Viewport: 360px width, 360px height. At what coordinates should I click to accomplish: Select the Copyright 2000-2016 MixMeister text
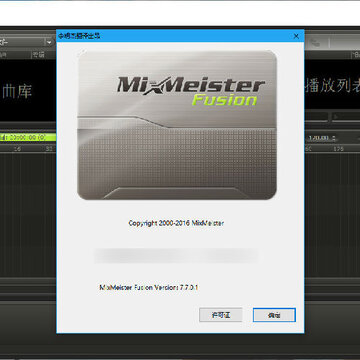coord(176,223)
